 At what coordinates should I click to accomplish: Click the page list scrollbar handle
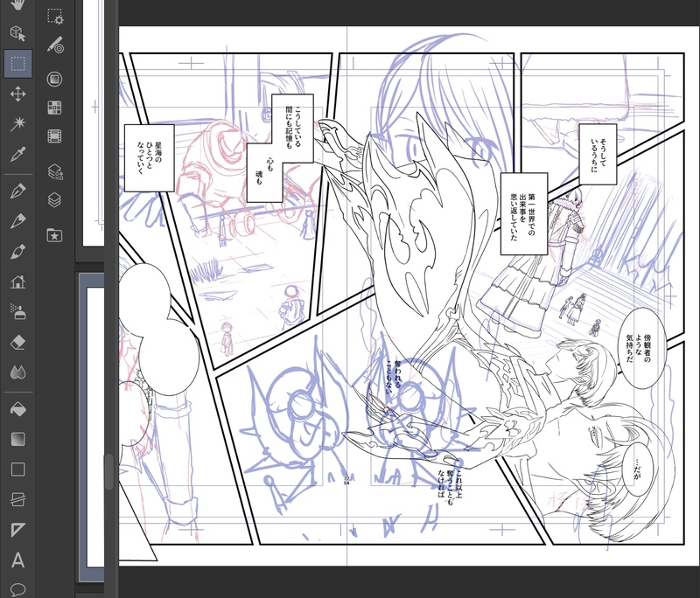(108, 472)
